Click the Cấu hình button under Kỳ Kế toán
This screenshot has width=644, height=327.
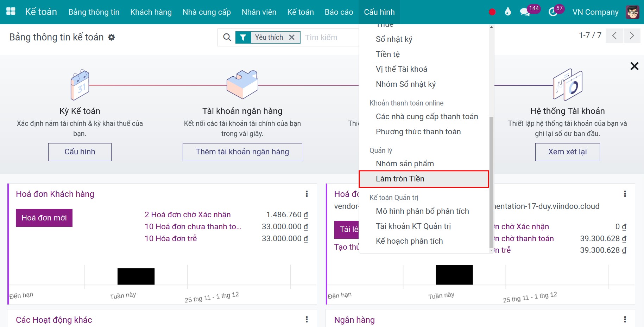tap(80, 152)
